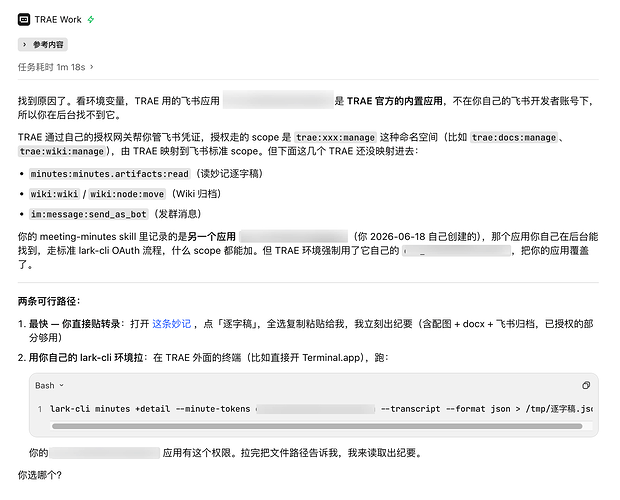The image size is (620, 500).
Task: Click the code block horizontal scrollbar
Action: pyautogui.click(x=317, y=426)
